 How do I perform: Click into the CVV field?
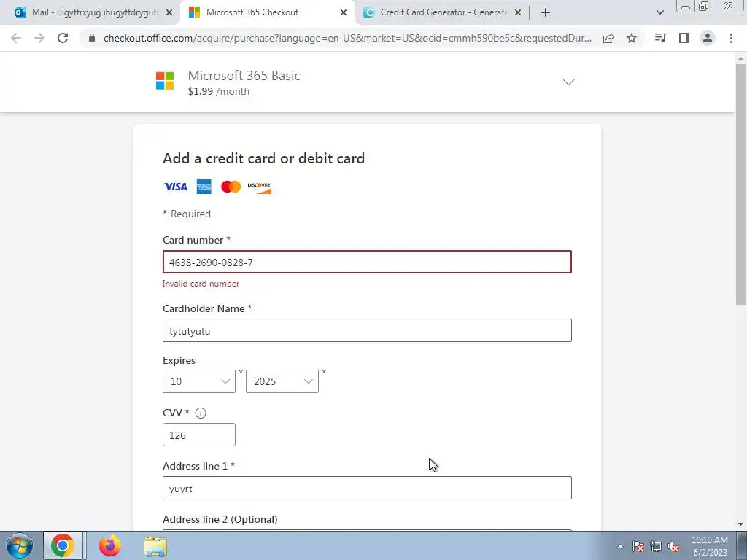[199, 435]
